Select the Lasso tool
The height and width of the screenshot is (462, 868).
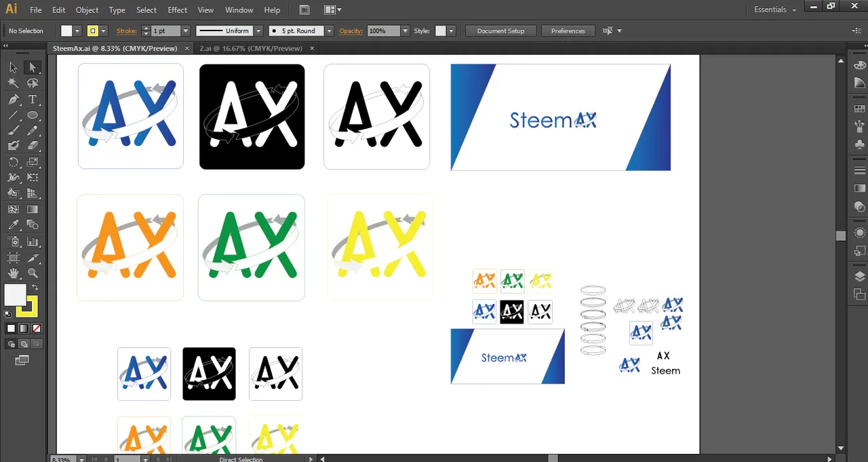32,83
